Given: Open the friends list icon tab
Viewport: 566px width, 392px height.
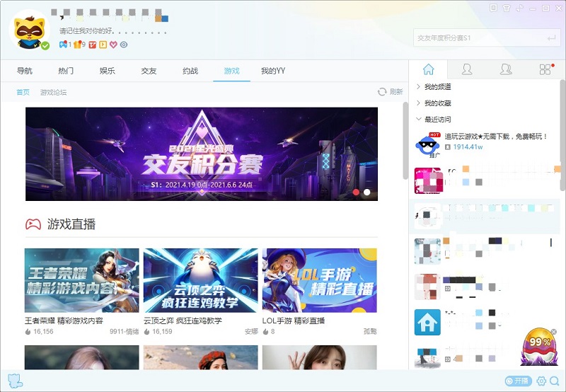Looking at the screenshot, I should 467,69.
